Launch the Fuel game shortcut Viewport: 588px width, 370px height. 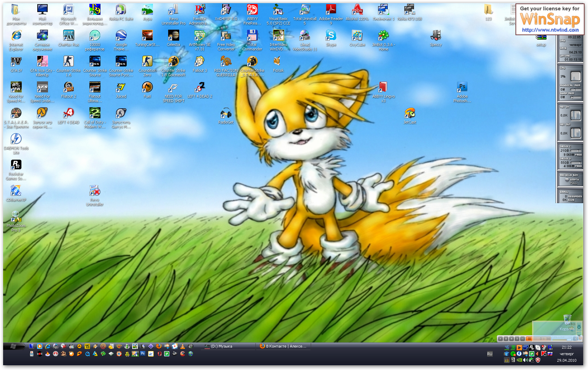(x=147, y=90)
